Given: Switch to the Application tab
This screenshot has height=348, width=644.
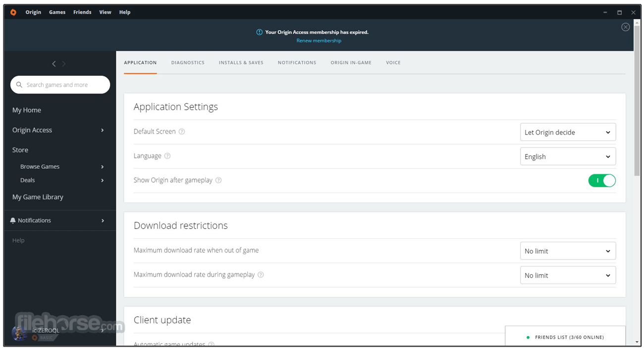Looking at the screenshot, I should tap(140, 63).
